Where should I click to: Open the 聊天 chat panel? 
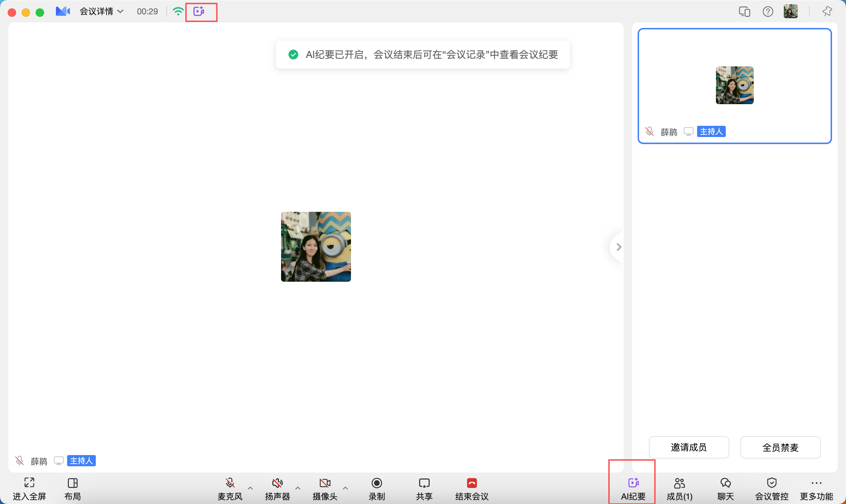[x=726, y=489]
